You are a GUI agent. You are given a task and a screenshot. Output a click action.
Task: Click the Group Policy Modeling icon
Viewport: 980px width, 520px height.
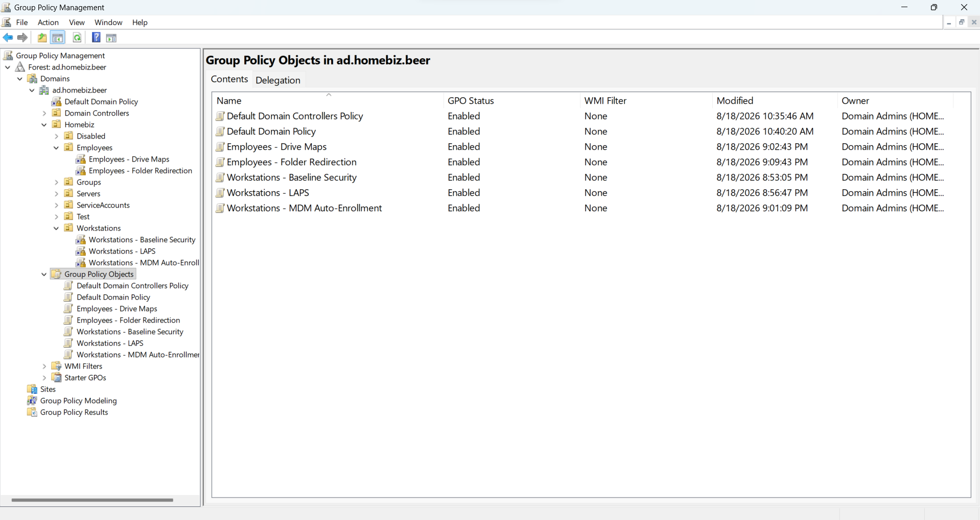(x=32, y=401)
